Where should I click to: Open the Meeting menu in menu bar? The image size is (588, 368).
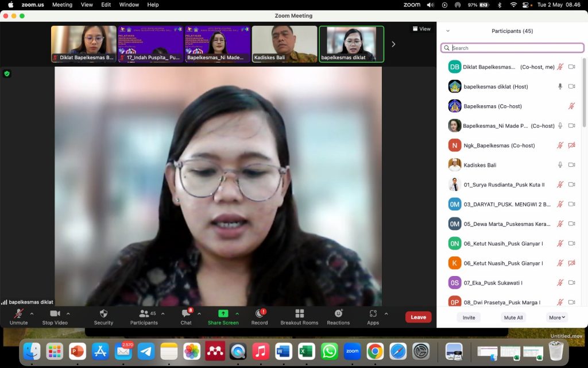[x=62, y=5]
